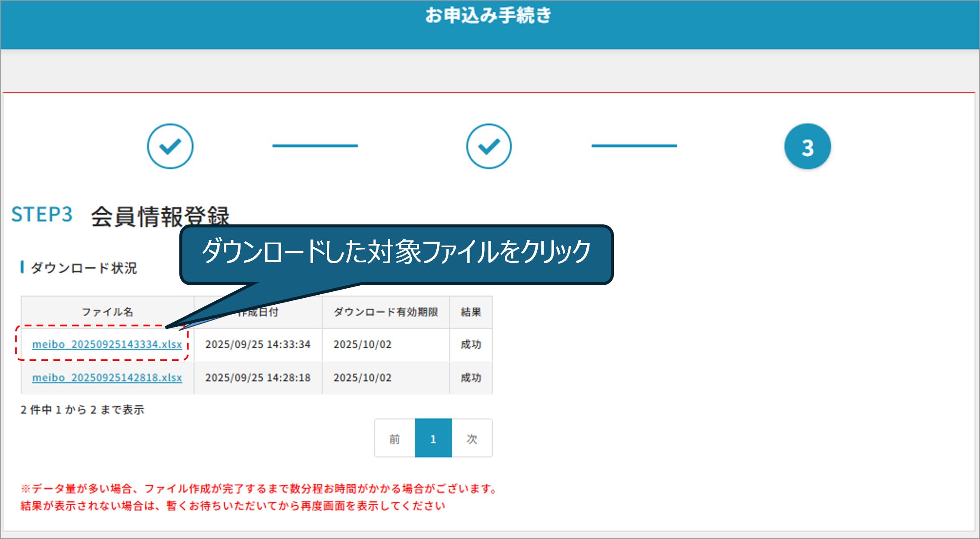Select page 1 in pagination

[433, 438]
